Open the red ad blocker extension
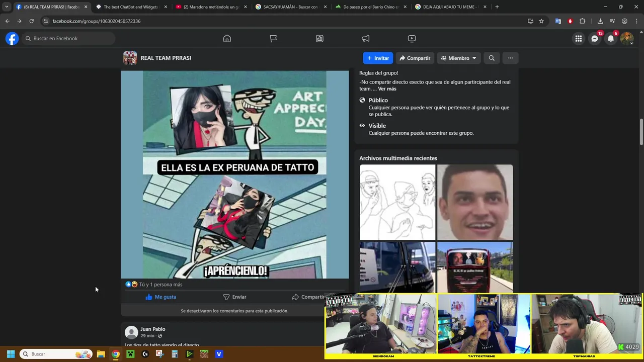 coord(570,21)
